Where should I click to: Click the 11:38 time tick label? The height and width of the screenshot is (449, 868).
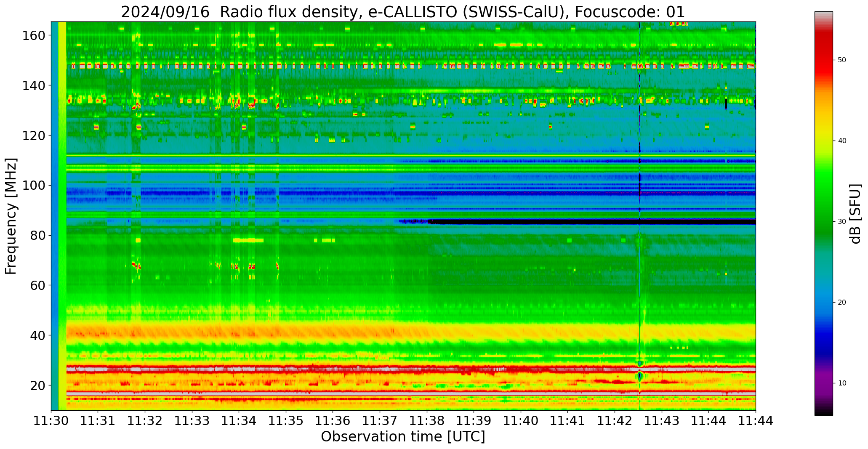[427, 421]
